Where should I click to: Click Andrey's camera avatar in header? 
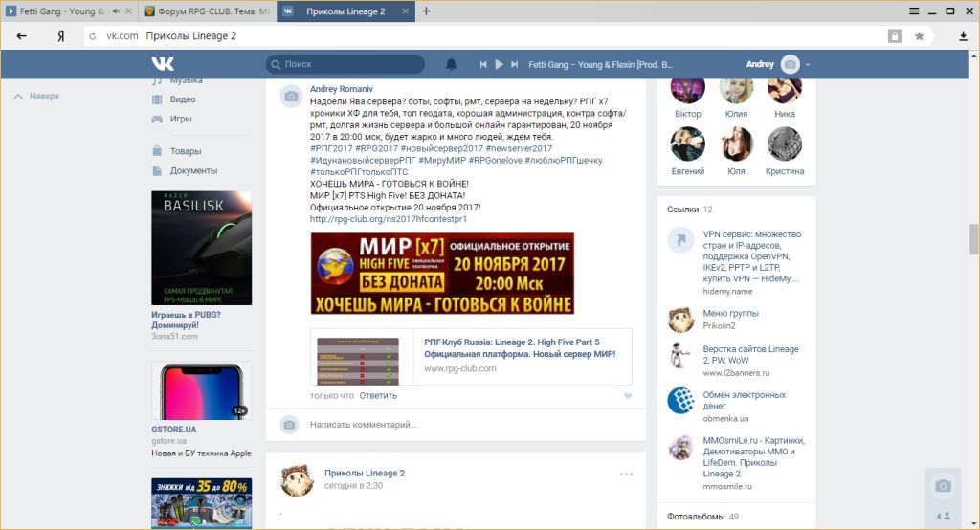(x=790, y=64)
